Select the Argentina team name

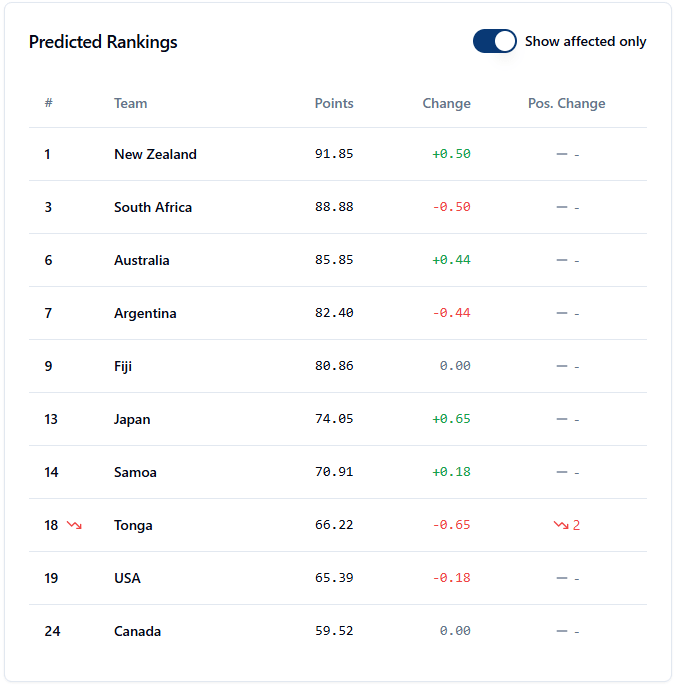[x=145, y=313]
